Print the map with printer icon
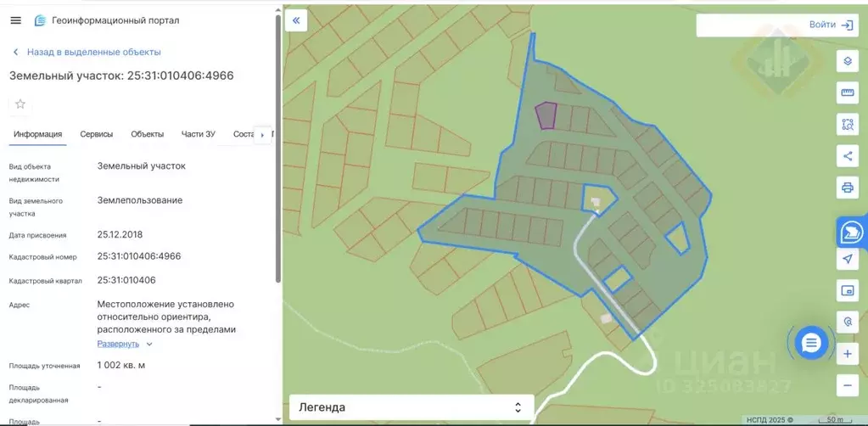The width and height of the screenshot is (868, 426). coord(847,188)
